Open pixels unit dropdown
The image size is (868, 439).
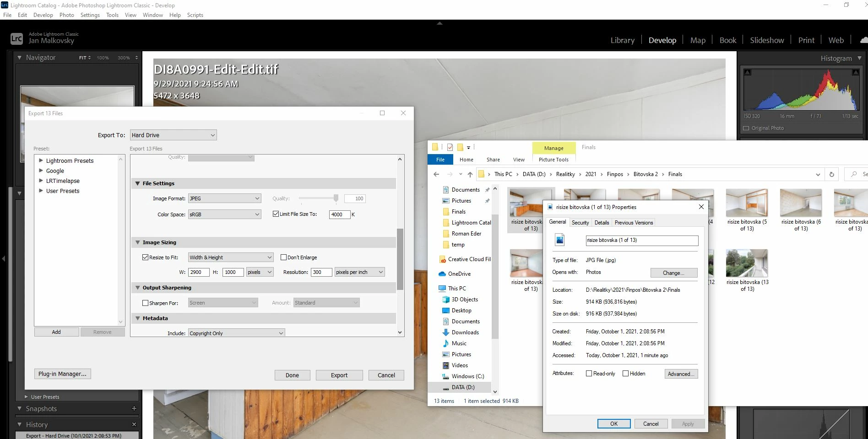(260, 272)
